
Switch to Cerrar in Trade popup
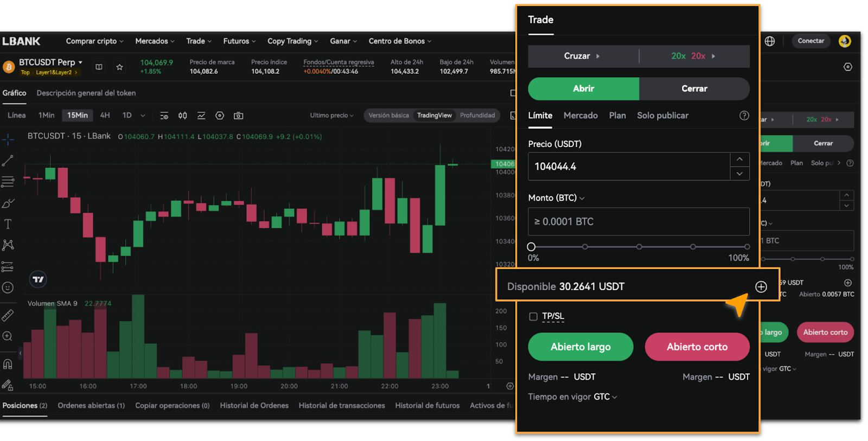(694, 88)
